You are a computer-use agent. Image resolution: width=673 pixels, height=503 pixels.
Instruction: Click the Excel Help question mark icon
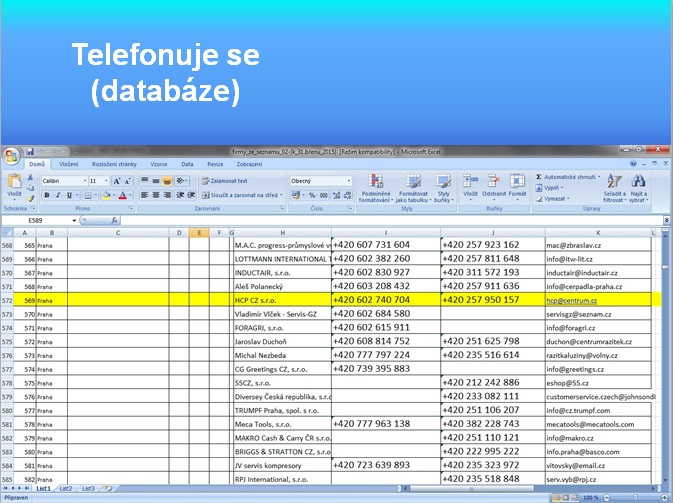(633, 164)
